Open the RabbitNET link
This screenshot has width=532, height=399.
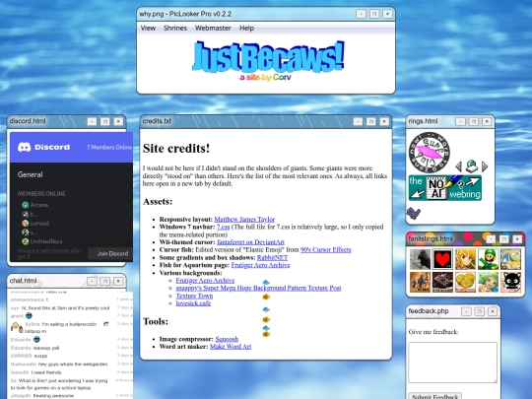click(272, 257)
